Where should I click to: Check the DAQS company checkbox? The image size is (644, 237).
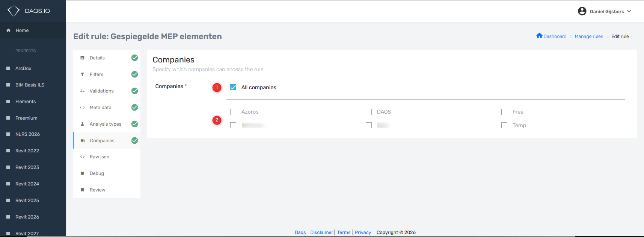pos(369,112)
